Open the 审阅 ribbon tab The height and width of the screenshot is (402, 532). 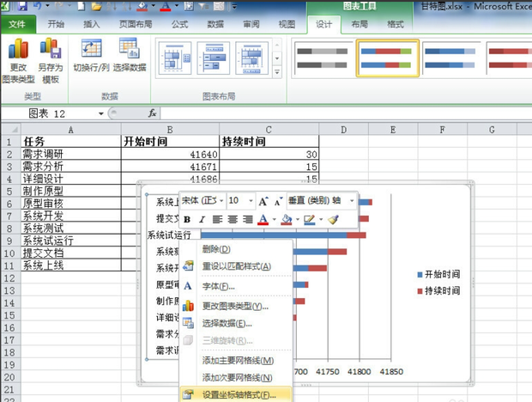tap(251, 24)
